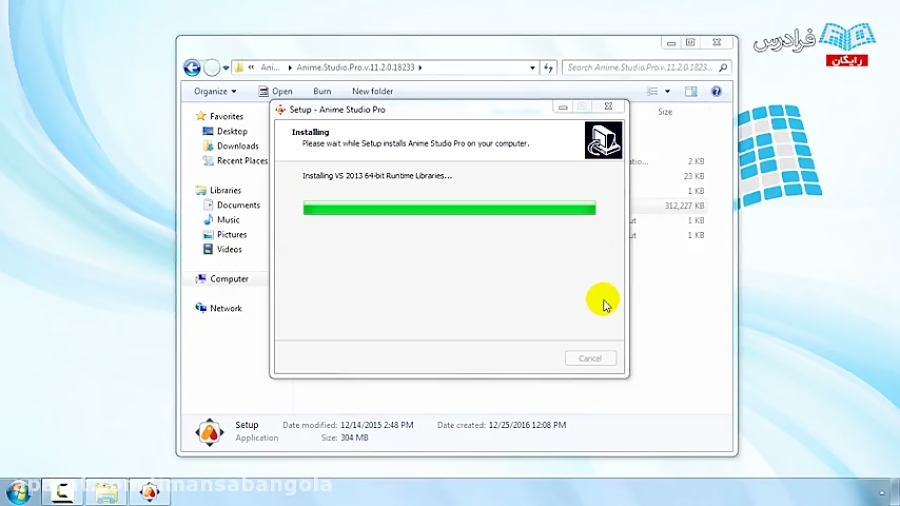
Task: Click the Network icon in sidebar
Action: coord(200,308)
